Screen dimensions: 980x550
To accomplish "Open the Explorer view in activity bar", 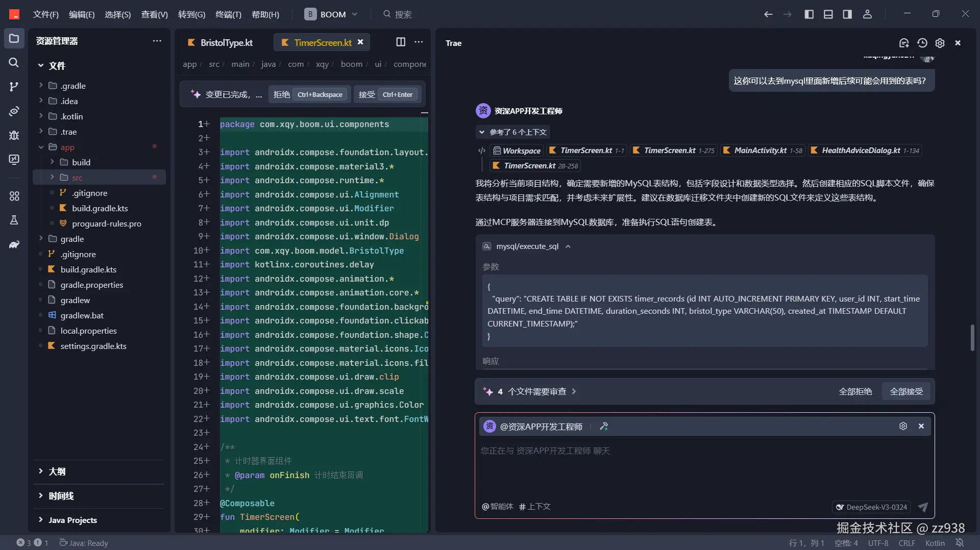I will point(14,39).
